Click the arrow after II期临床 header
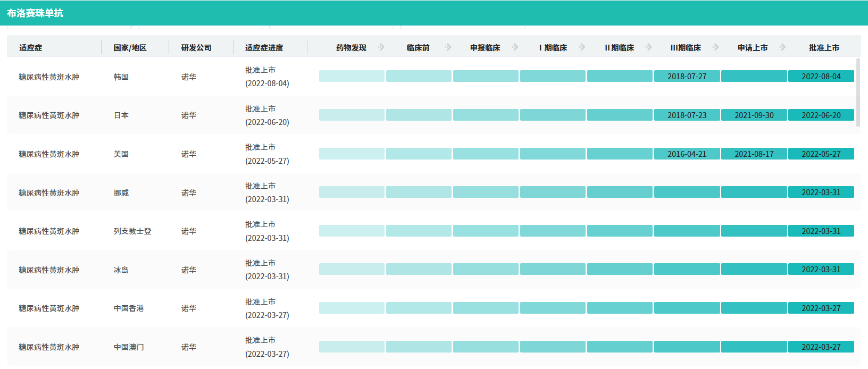The image size is (868, 369). pyautogui.click(x=649, y=47)
